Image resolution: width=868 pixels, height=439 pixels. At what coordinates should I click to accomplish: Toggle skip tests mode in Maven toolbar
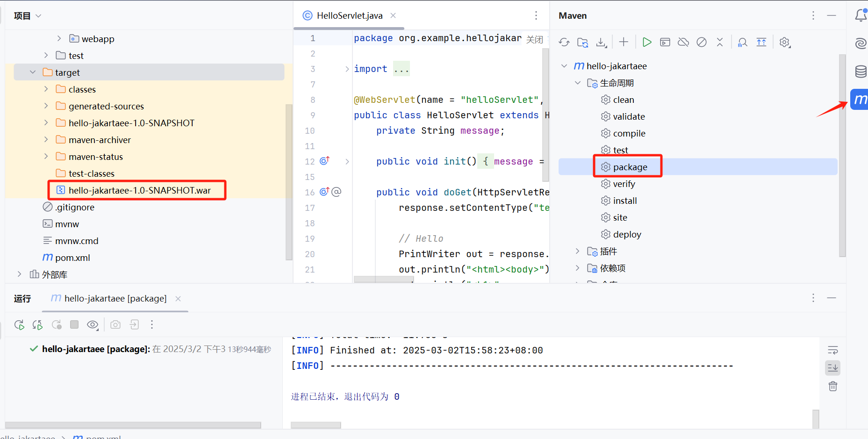tap(702, 42)
